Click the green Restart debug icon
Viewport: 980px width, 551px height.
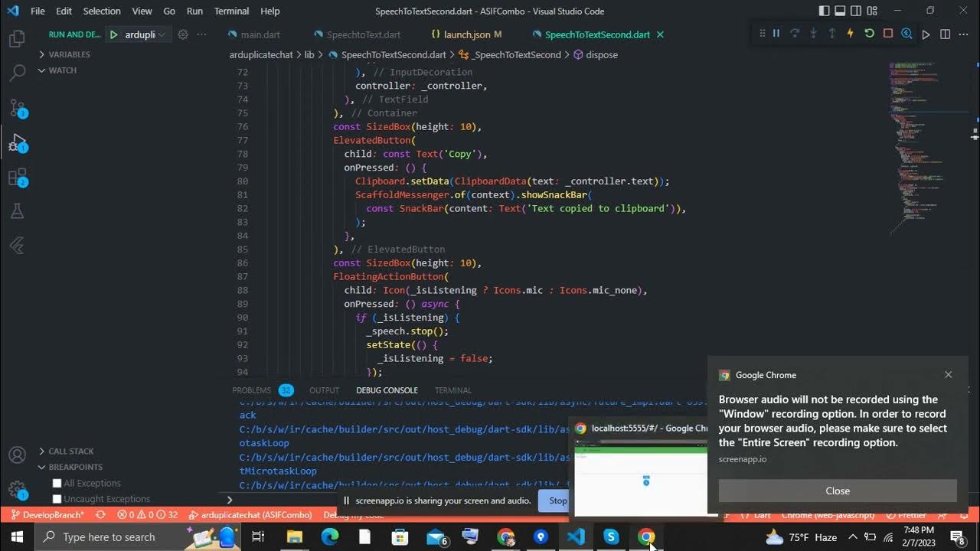869,34
